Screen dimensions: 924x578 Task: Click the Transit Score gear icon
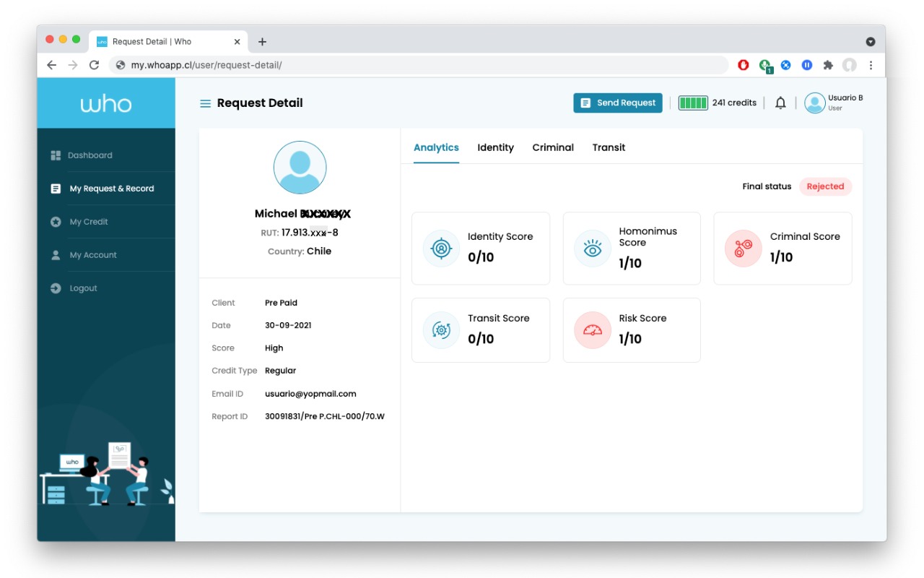(441, 330)
